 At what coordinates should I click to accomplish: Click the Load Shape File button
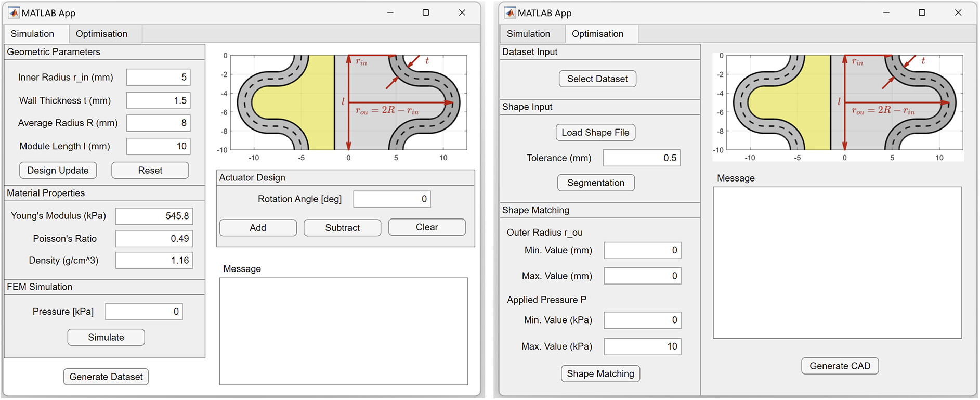(595, 133)
